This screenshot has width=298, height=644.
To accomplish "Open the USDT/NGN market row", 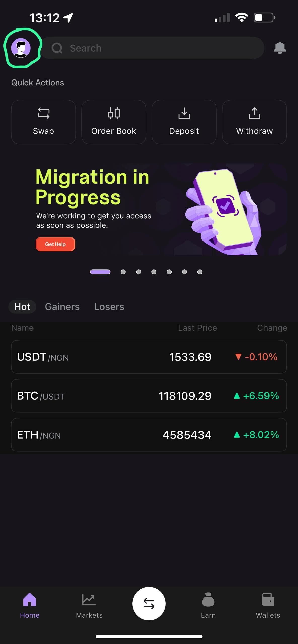I will pyautogui.click(x=149, y=357).
